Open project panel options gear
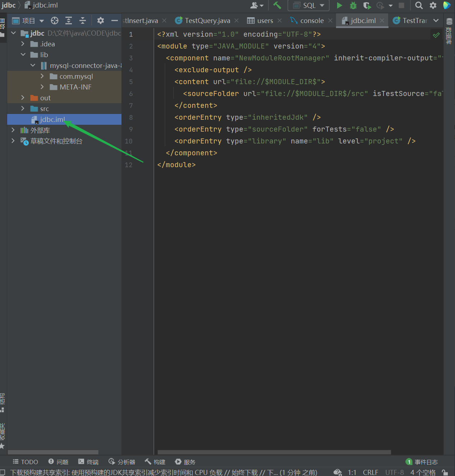Screen dimensions: 455x476 click(x=101, y=20)
